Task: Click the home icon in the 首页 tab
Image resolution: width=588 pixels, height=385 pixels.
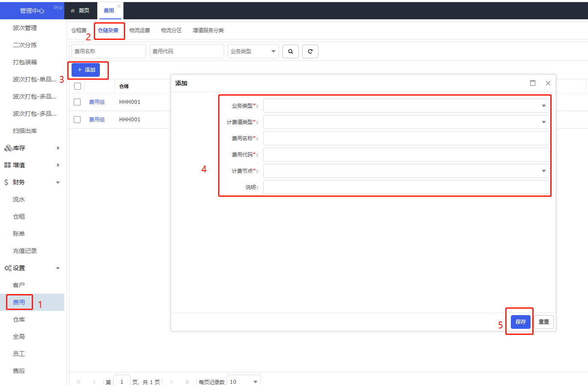Action: click(73, 11)
